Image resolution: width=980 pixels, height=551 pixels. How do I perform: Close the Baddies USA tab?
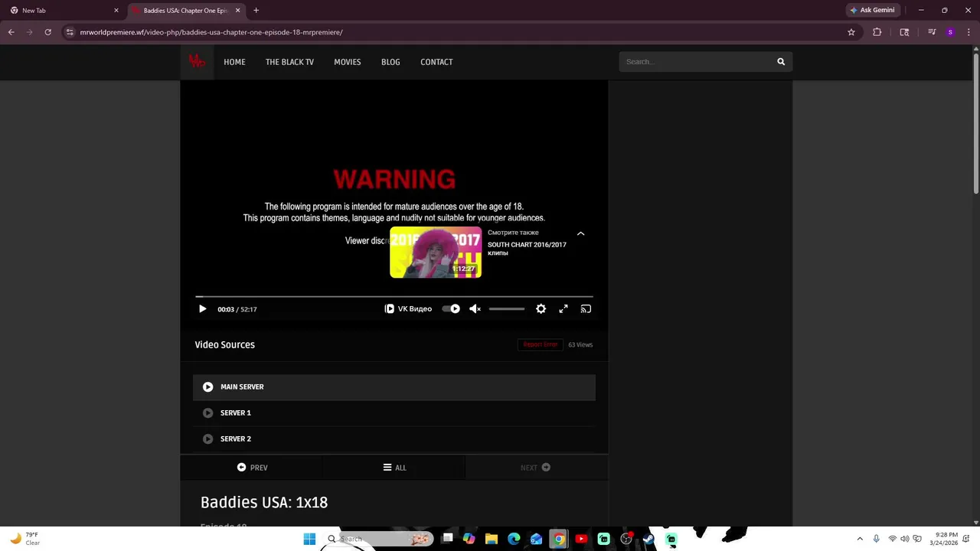(237, 11)
